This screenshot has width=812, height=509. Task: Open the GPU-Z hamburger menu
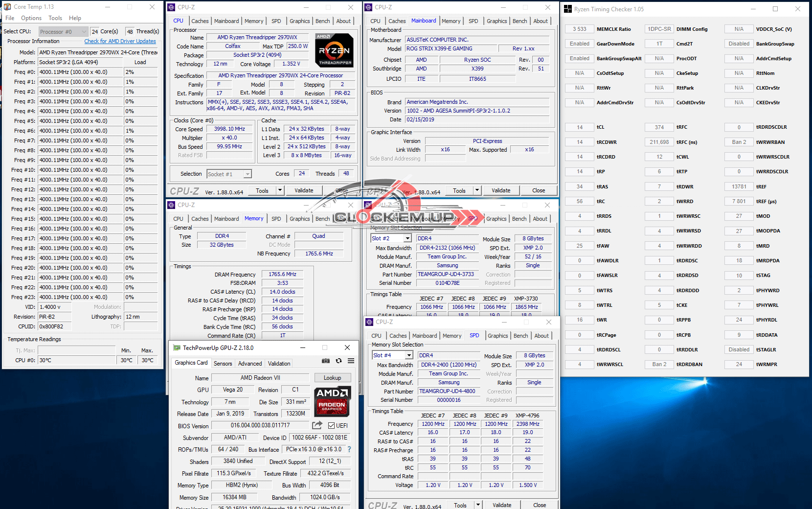351,361
